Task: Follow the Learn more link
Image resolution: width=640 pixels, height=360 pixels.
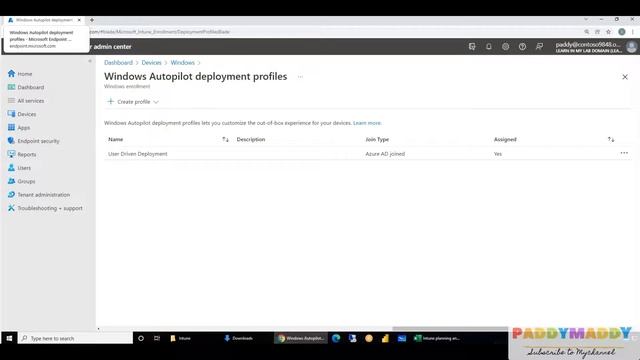Action: click(x=367, y=123)
